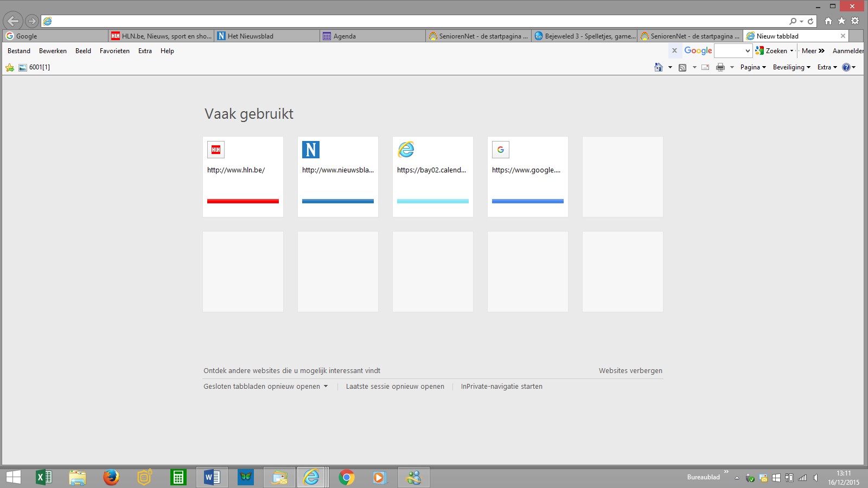Open the hln.be frequently used tile
This screenshot has width=868, height=488.
pyautogui.click(x=243, y=177)
